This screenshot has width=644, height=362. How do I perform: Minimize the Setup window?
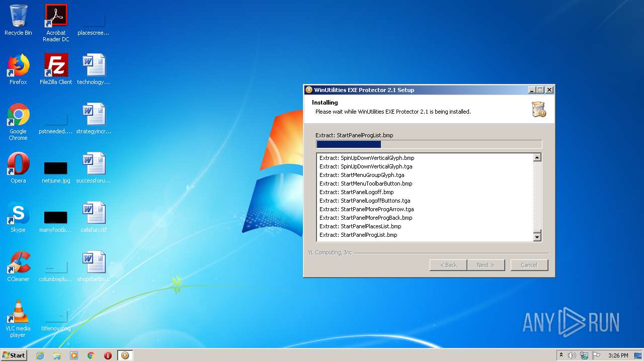tap(532, 90)
